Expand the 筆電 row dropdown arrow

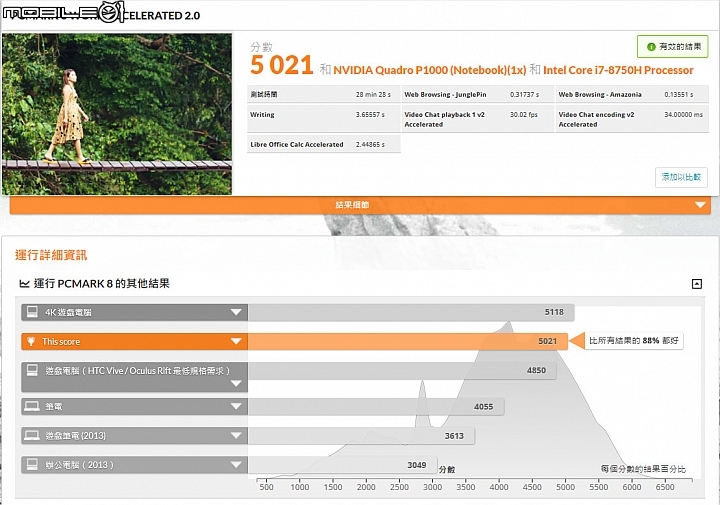pos(236,406)
